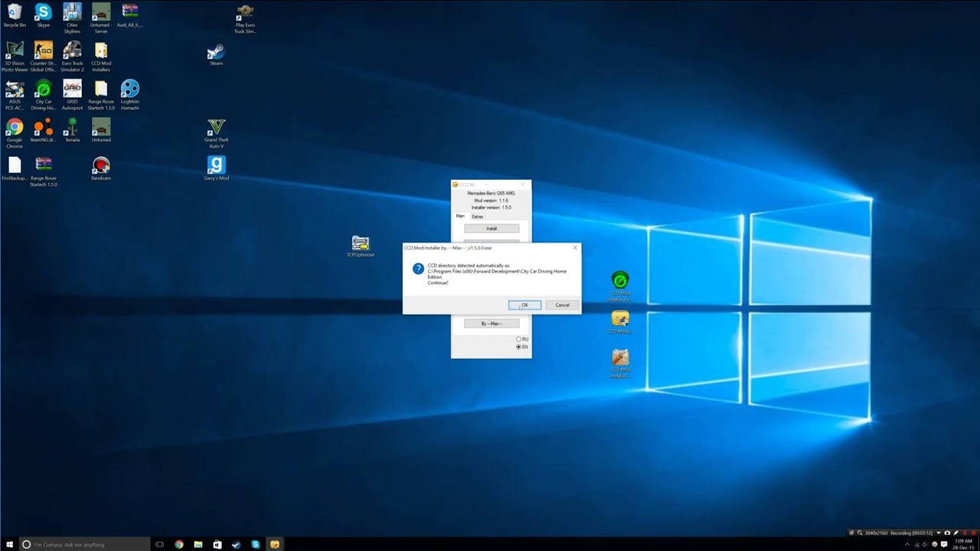This screenshot has width=980, height=551.
Task: Select the City Car Driving Home desktop icon
Action: (44, 95)
